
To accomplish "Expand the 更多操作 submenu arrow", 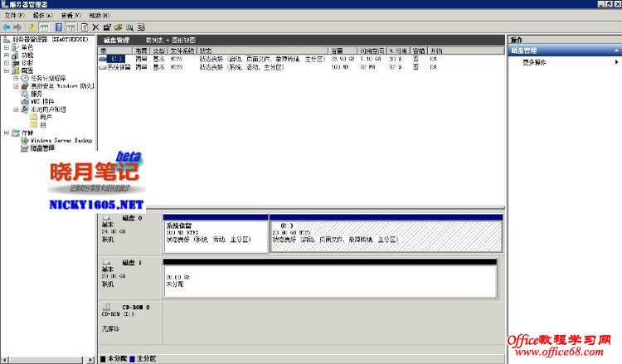I will (616, 62).
